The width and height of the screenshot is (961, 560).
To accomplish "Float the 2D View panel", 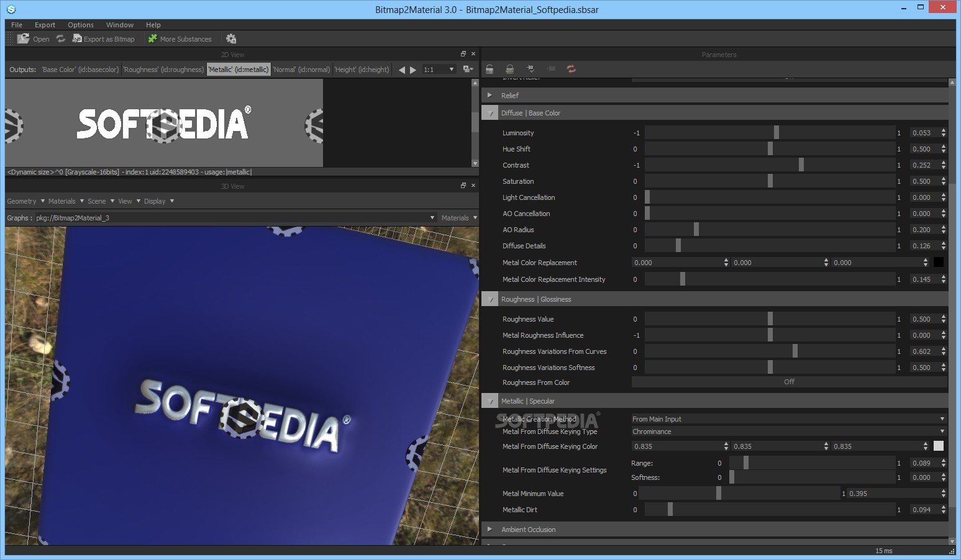I will [463, 54].
